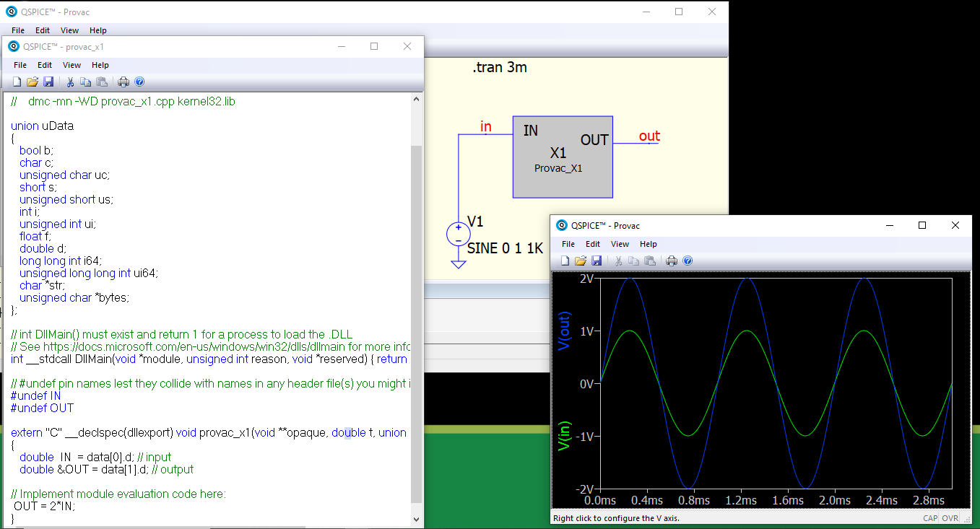Open View menu in main Provac schematic window
Screen dimensions: 980x529
click(x=69, y=30)
